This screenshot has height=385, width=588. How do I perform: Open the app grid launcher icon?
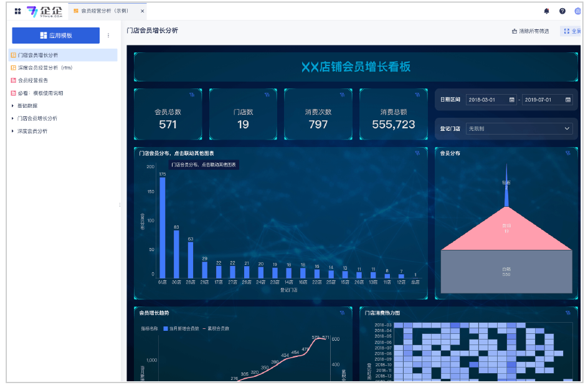[17, 11]
